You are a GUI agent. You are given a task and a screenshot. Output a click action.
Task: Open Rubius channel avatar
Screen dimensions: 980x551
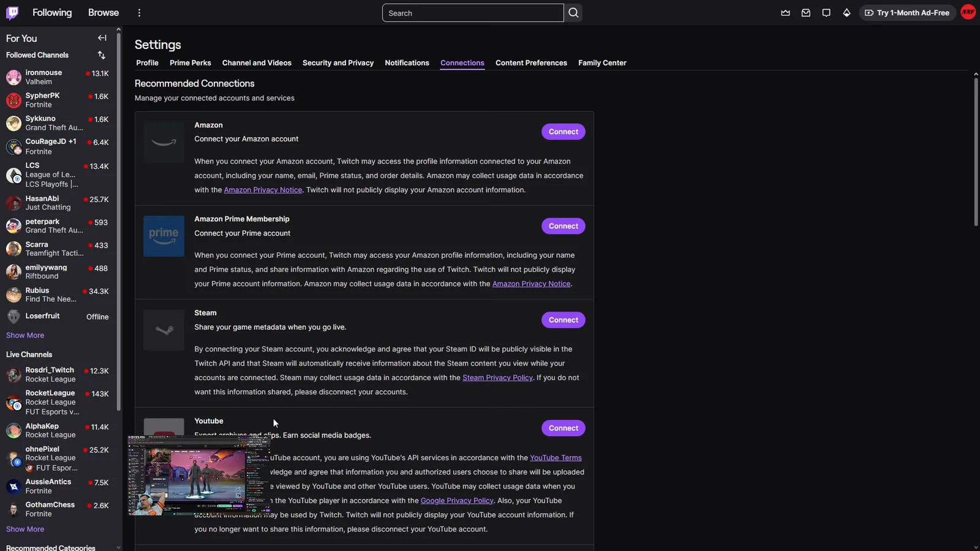(x=13, y=295)
